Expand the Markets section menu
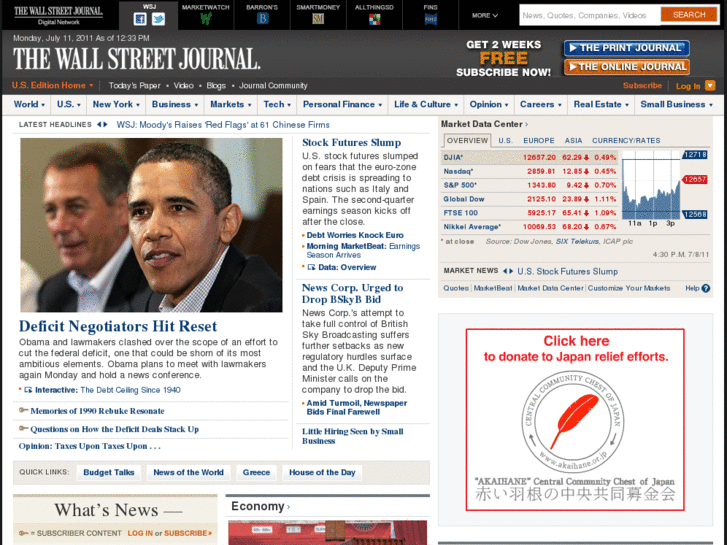727x545 pixels. coord(230,104)
